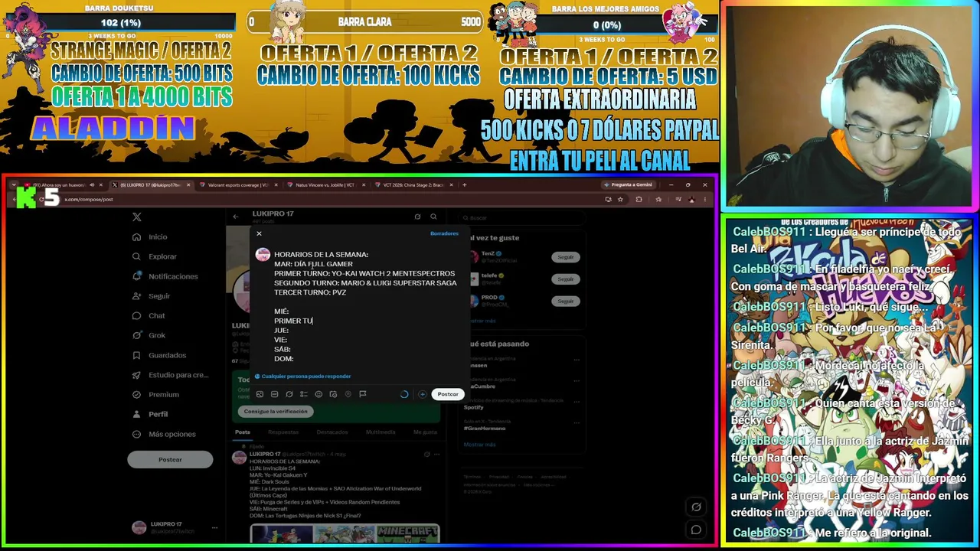This screenshot has height=551, width=980.
Task: Follow TenZ with Seguir button
Action: click(565, 257)
